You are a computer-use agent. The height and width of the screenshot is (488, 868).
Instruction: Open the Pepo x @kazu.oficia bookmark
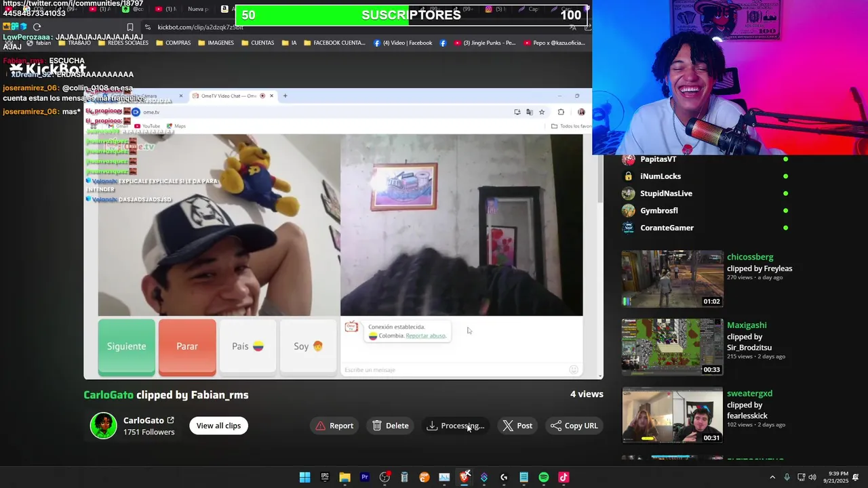pos(553,43)
